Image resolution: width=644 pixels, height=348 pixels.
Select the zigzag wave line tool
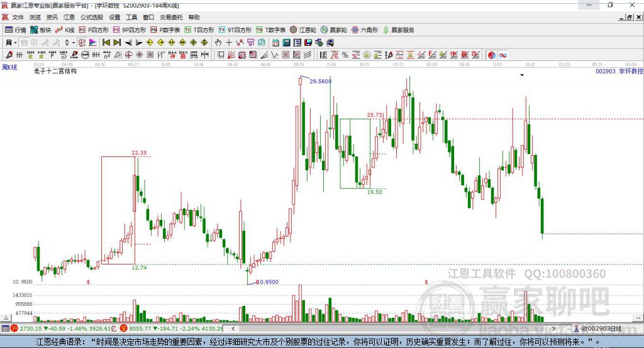[275, 55]
